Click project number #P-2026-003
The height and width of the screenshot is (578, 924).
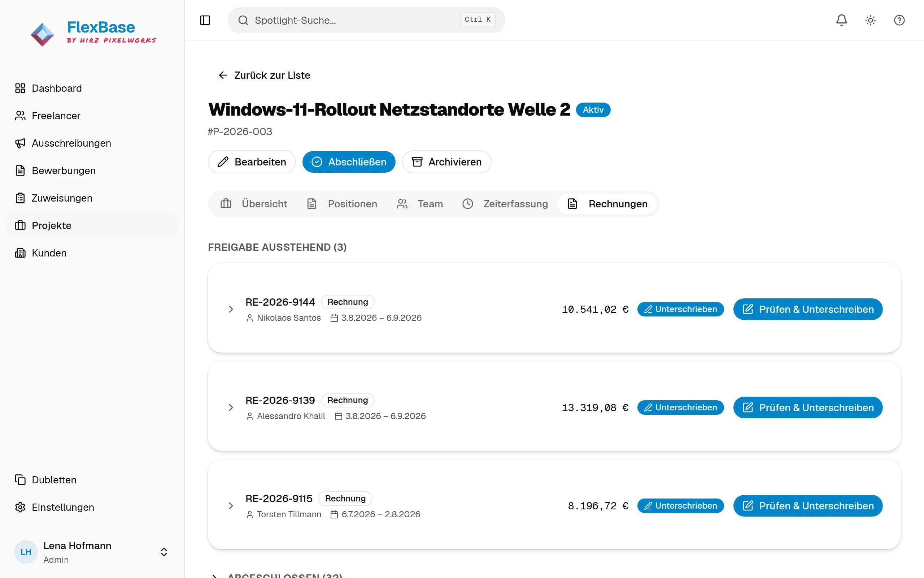click(240, 131)
